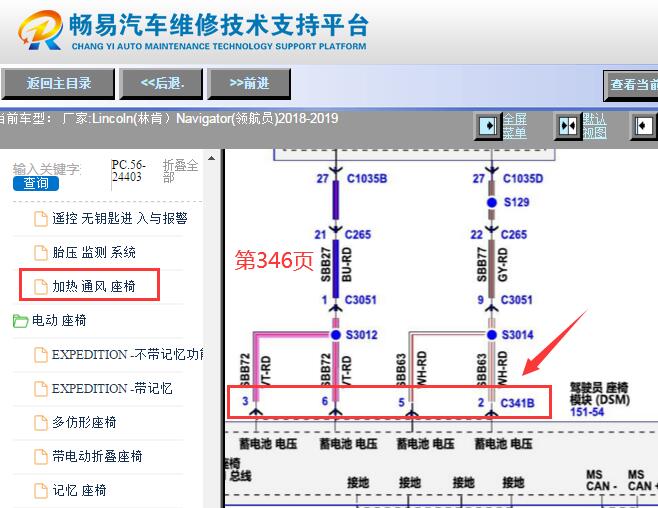Click the page icon beside 多仿形座椅
The width and height of the screenshot is (658, 508).
point(41,423)
